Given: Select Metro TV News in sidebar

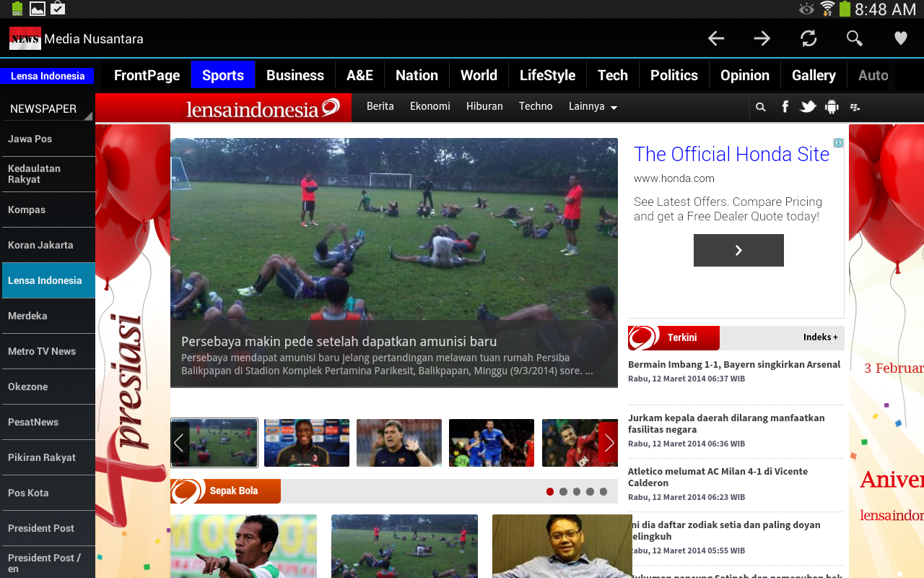Looking at the screenshot, I should click(x=48, y=351).
